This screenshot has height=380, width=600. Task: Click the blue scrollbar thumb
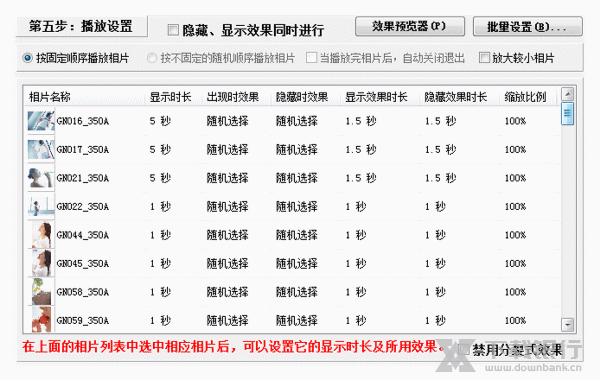(567, 113)
